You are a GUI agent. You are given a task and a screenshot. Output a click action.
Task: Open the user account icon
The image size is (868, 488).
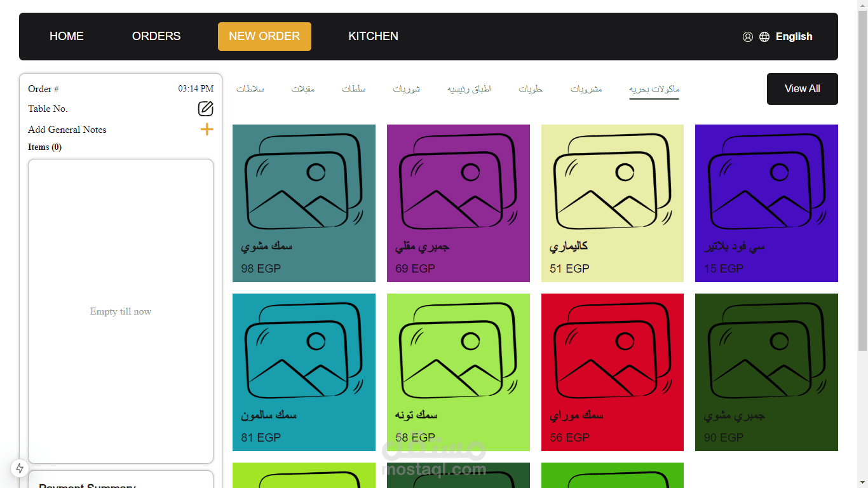tap(748, 37)
